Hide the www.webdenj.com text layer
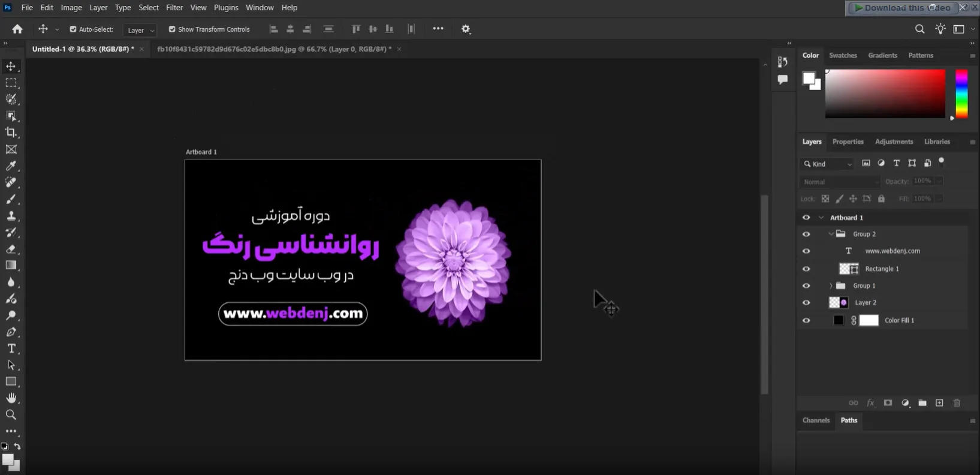 806,251
